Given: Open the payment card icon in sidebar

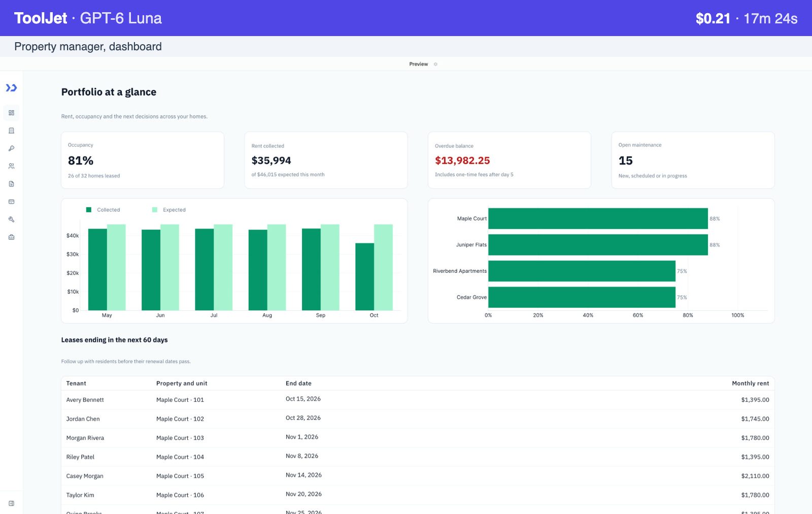Looking at the screenshot, I should [x=11, y=202].
